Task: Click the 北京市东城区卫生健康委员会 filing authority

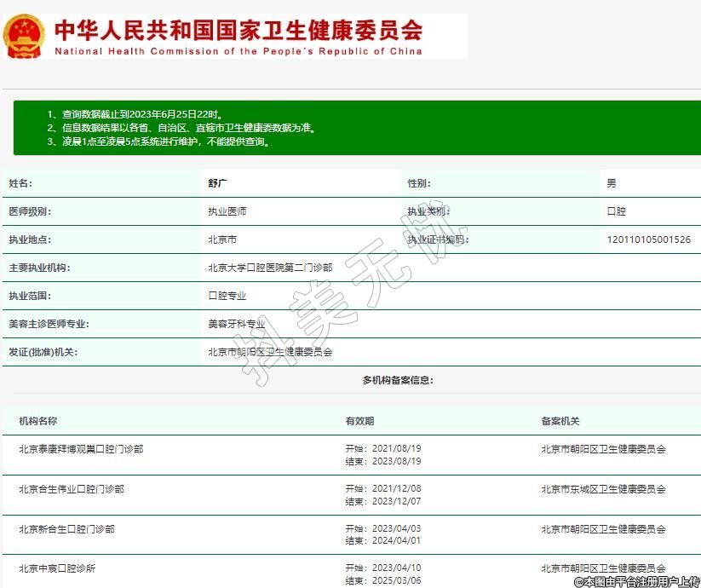Action: point(603,489)
